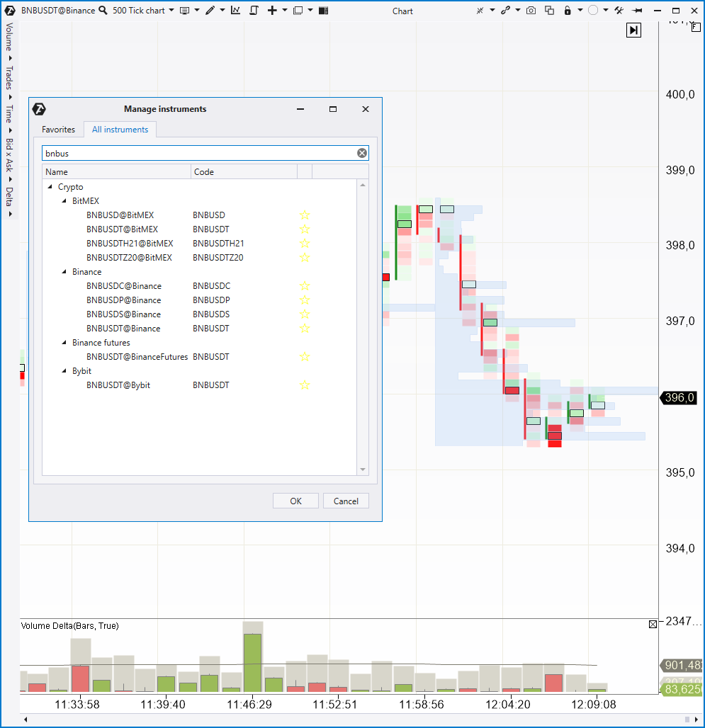This screenshot has width=705, height=728.
Task: Favorite BNBUSDP@Binance with star
Action: tap(304, 300)
